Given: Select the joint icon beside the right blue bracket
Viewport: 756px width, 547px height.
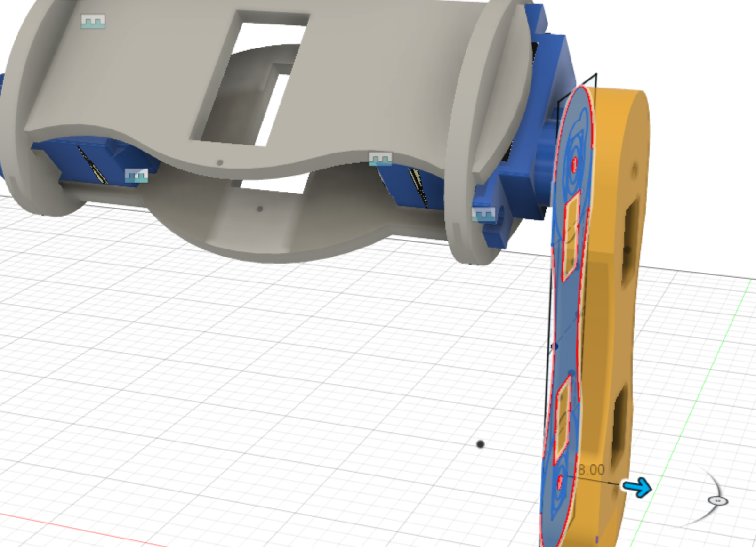Looking at the screenshot, I should pos(484,215).
